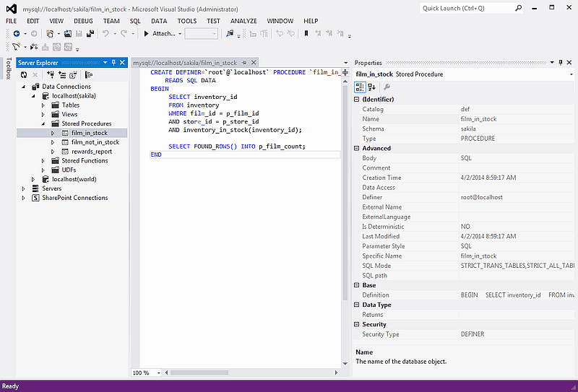This screenshot has height=392, width=578.
Task: Toggle the pin on film_in_stock tab
Action: coord(244,63)
